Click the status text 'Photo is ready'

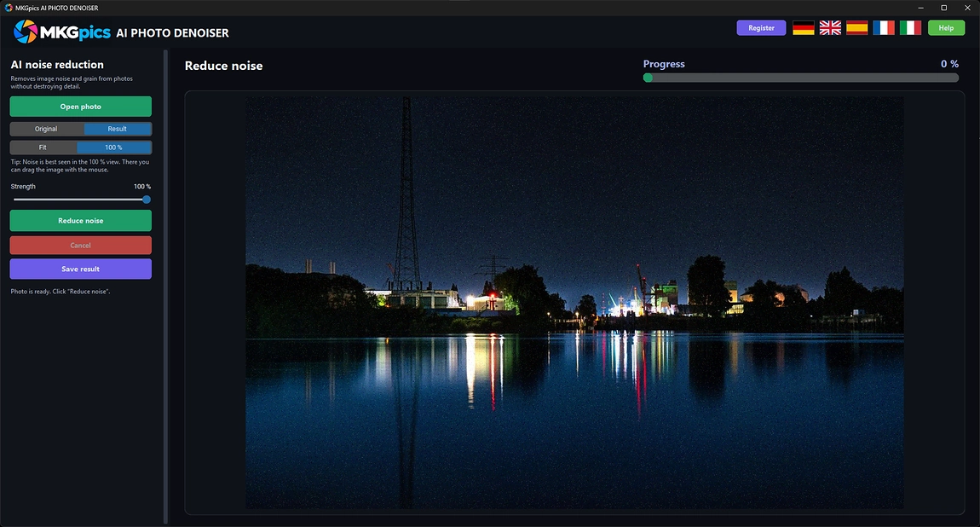[60, 292]
